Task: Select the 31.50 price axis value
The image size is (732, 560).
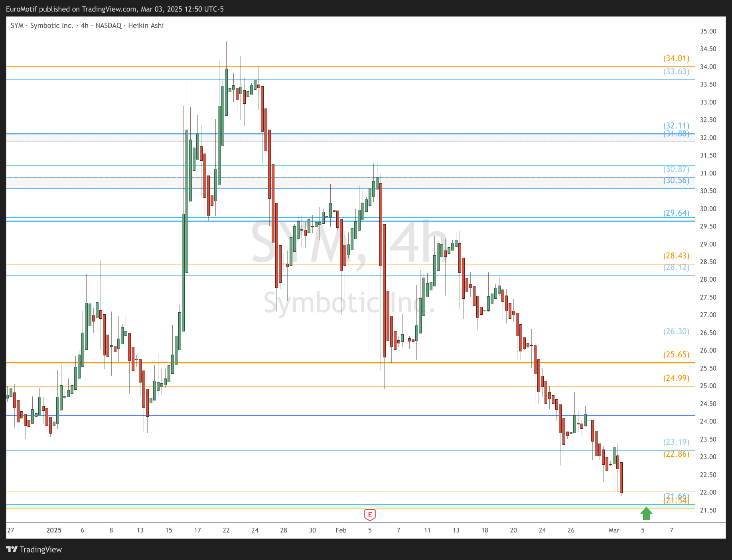Action: tap(708, 155)
